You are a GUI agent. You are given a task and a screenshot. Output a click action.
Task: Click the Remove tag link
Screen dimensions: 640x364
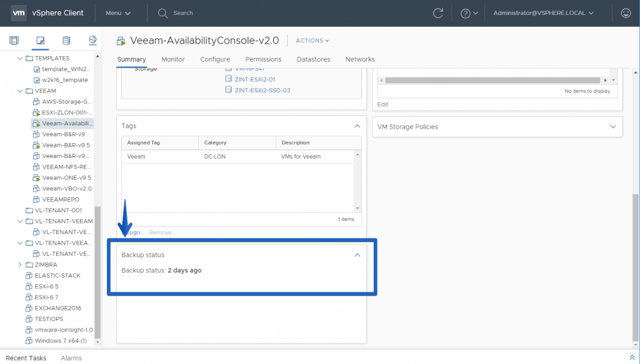[x=162, y=232]
